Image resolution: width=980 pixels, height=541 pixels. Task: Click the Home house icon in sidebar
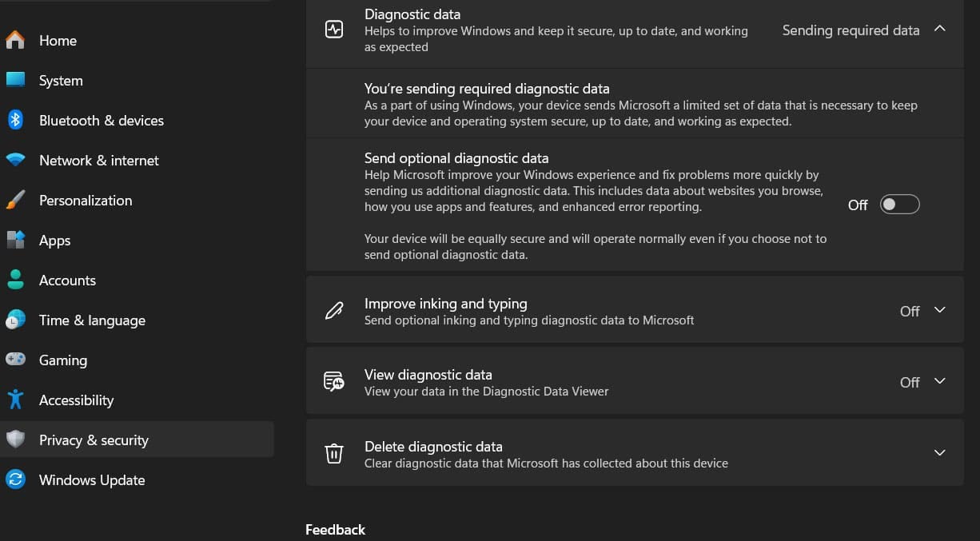(15, 40)
